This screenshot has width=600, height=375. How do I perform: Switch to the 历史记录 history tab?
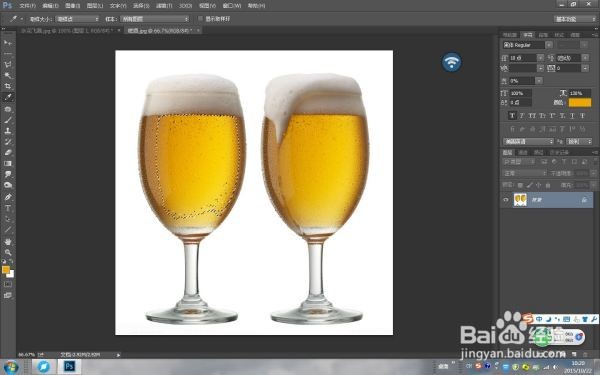[559, 152]
